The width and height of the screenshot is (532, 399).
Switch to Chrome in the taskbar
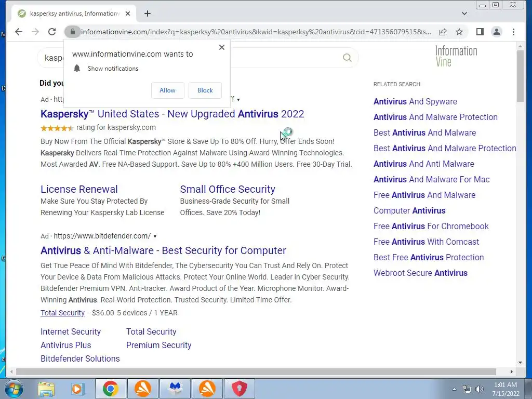111,389
